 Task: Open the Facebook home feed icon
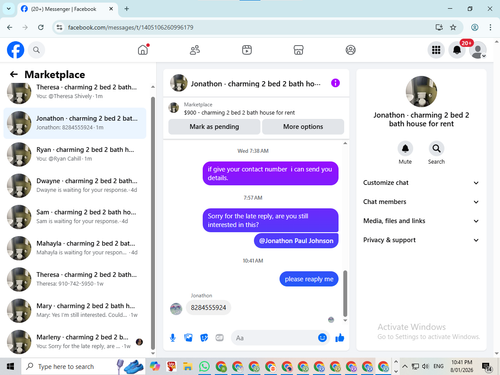coord(143,50)
